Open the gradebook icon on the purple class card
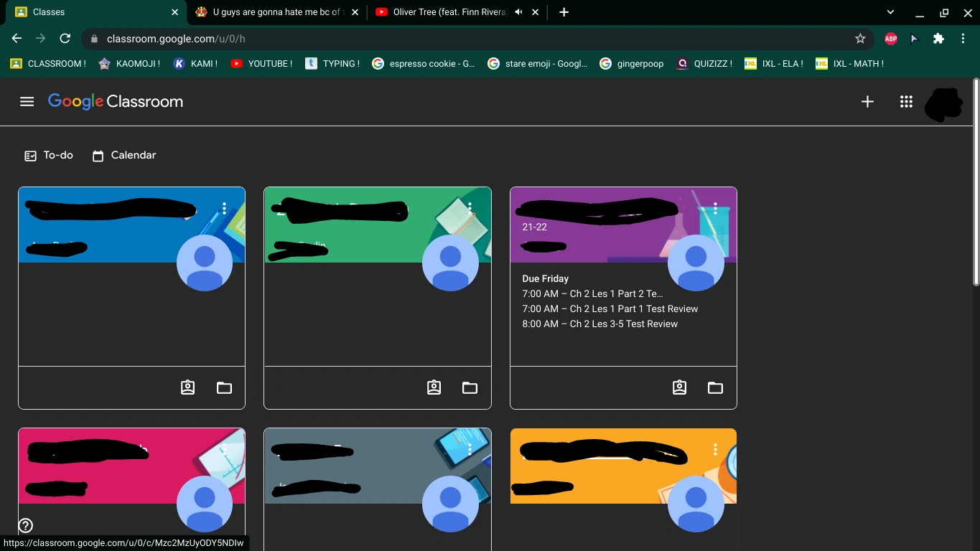The height and width of the screenshot is (551, 980). click(x=679, y=387)
